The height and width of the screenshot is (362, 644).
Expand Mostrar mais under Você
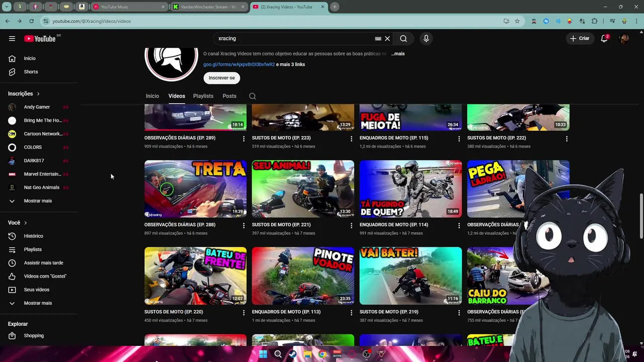click(x=38, y=303)
